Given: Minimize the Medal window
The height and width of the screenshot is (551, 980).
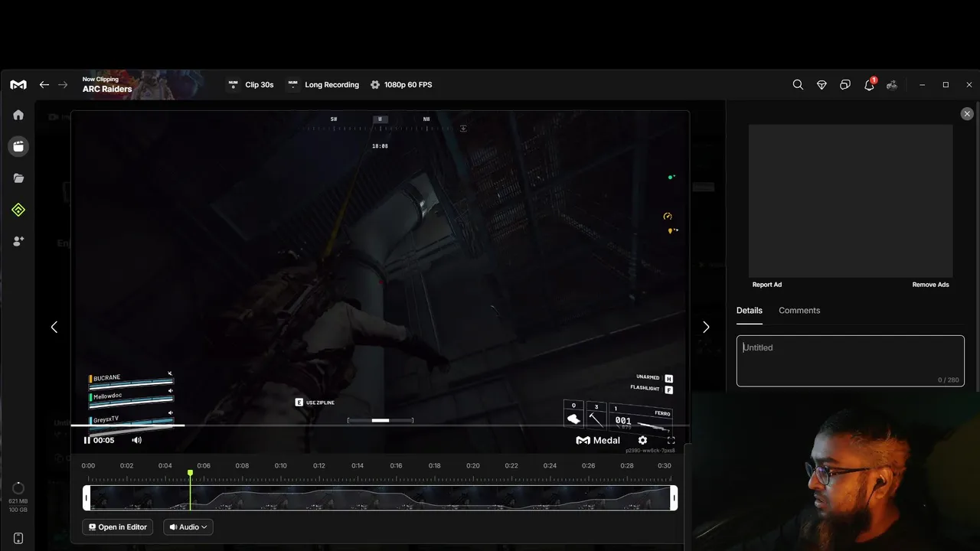Looking at the screenshot, I should (922, 85).
